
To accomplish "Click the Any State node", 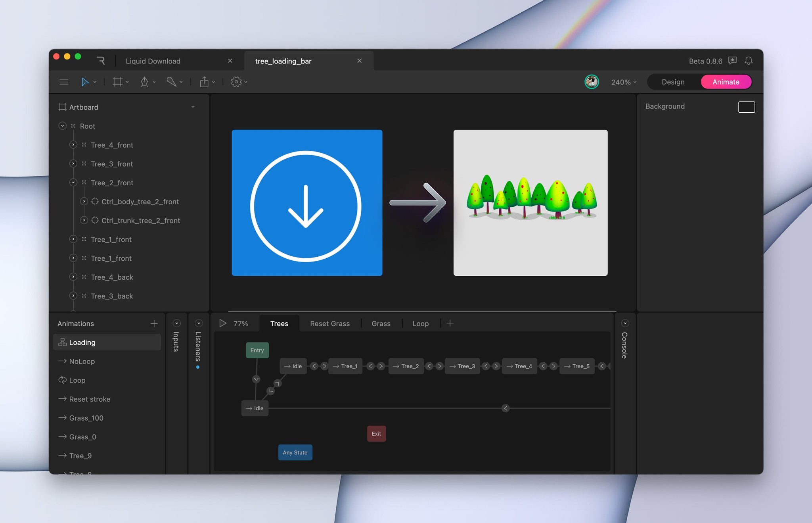I will [x=295, y=452].
